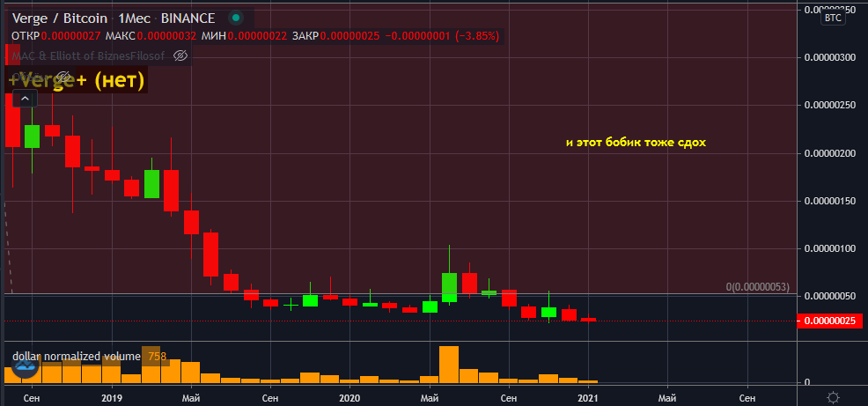Click the red current price tag 0.00000025

pos(829,321)
